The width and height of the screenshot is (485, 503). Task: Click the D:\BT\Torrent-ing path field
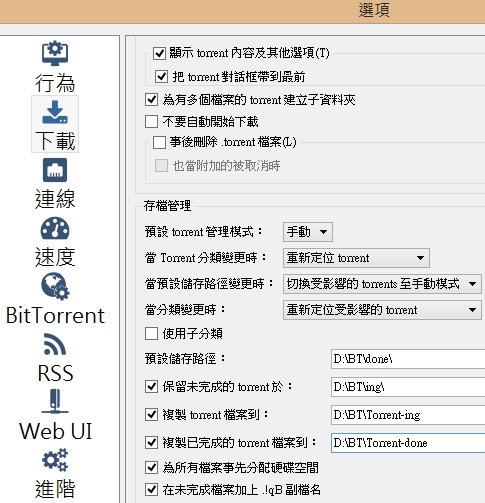coord(408,415)
